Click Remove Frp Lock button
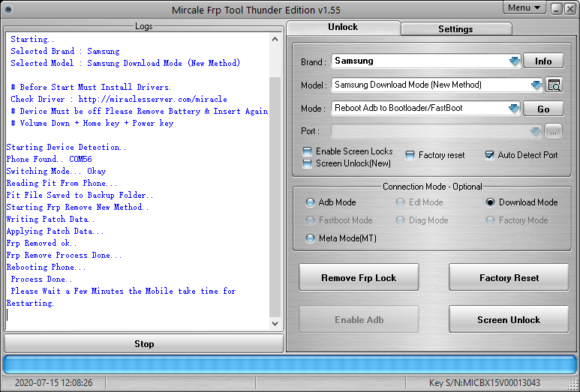The image size is (580, 392). (359, 277)
